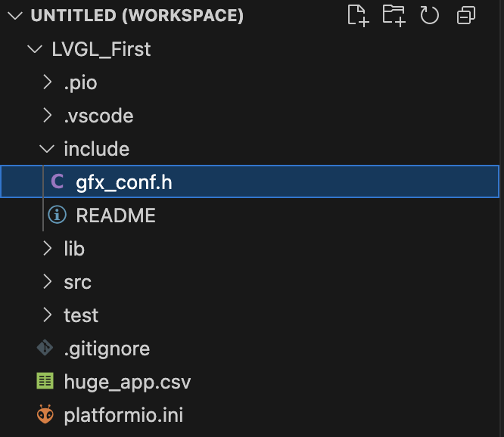
Task: Click the New File icon
Action: click(358, 16)
